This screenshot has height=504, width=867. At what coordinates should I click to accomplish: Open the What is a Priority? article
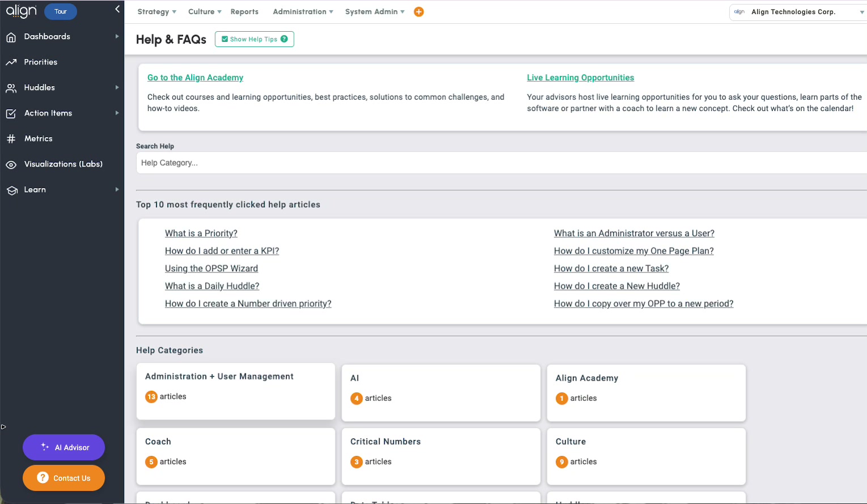click(201, 233)
